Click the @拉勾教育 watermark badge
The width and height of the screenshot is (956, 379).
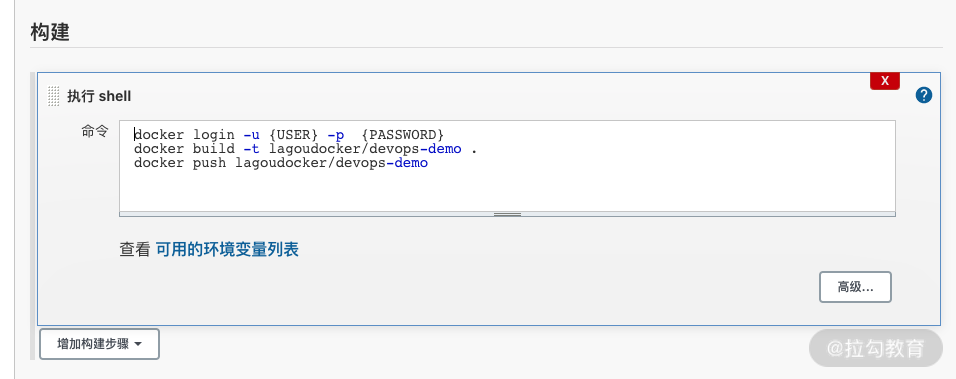click(876, 348)
